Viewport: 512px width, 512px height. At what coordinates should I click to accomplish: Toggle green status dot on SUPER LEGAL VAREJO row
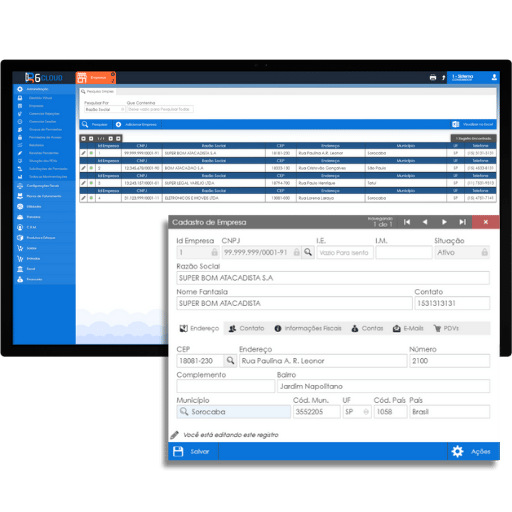click(x=91, y=183)
